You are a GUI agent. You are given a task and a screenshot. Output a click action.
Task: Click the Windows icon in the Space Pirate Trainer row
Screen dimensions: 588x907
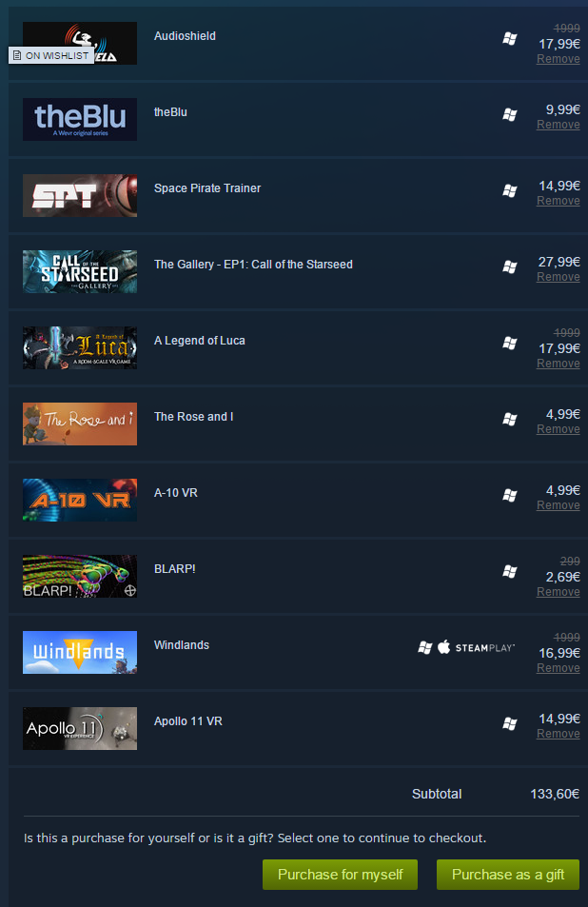click(509, 191)
